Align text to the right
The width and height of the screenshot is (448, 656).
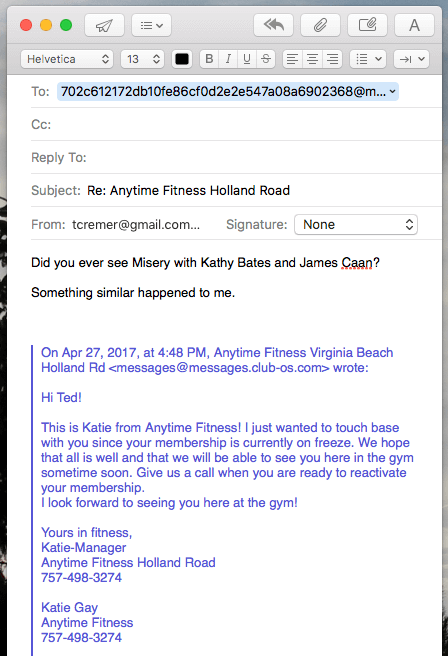coord(332,59)
